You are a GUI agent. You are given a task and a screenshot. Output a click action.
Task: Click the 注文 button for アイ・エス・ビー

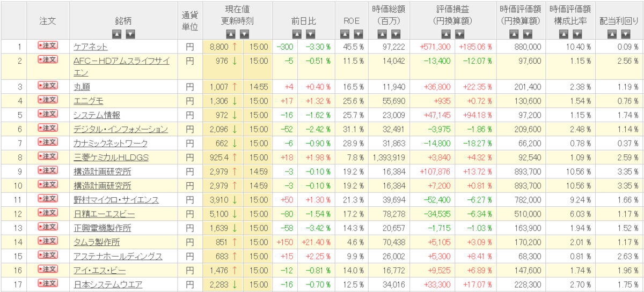click(x=47, y=269)
